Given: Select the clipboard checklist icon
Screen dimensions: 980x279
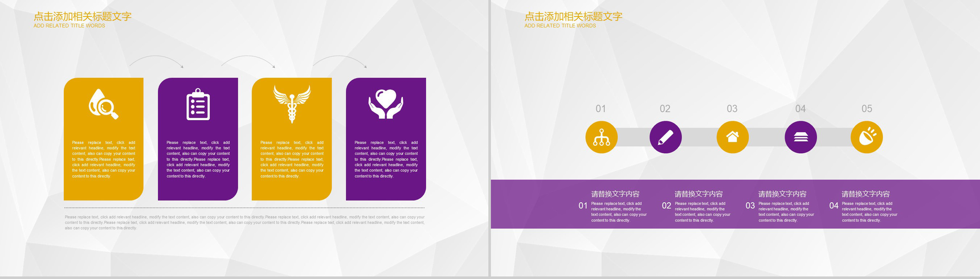Looking at the screenshot, I should (198, 104).
